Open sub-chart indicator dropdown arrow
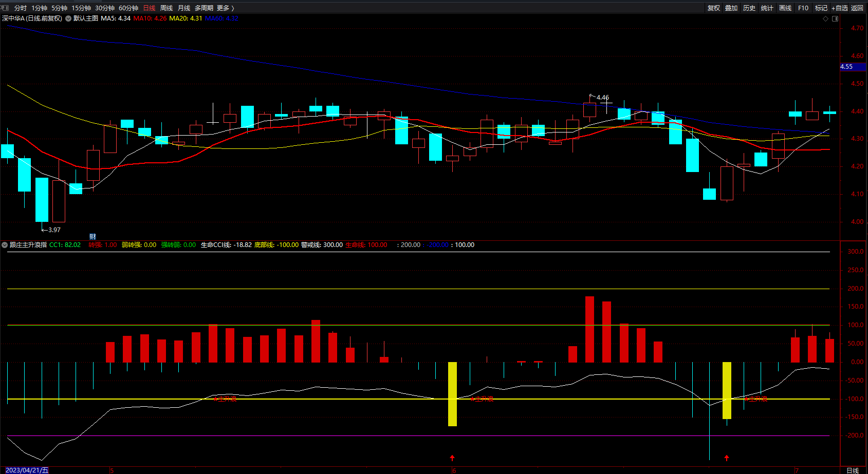Image resolution: width=868 pixels, height=474 pixels. (5, 245)
